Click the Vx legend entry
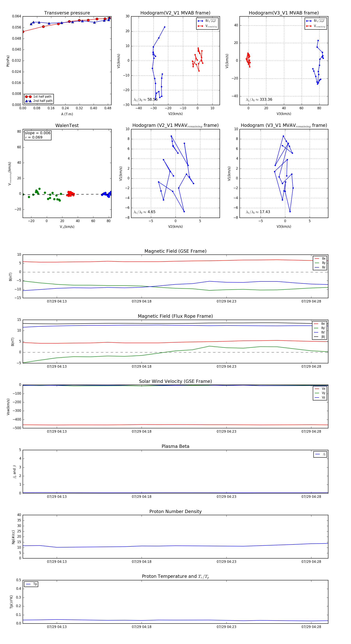Viewport: 351px width, 644px height. pyautogui.click(x=320, y=389)
